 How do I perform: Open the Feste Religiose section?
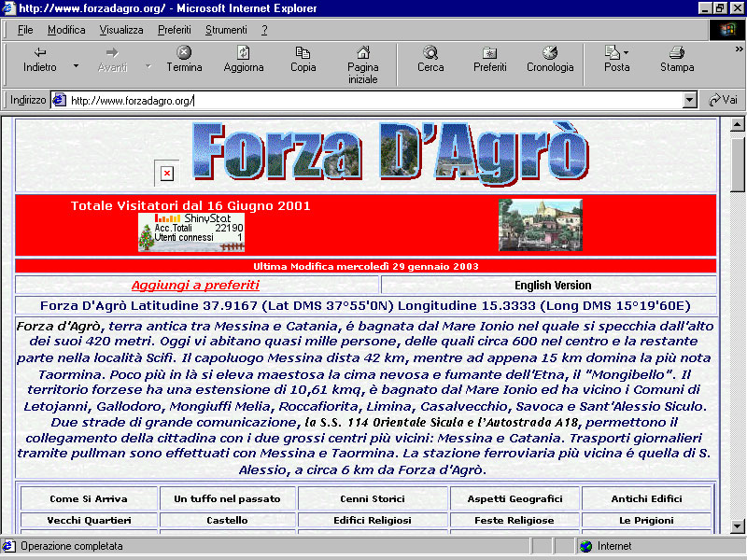pos(514,520)
